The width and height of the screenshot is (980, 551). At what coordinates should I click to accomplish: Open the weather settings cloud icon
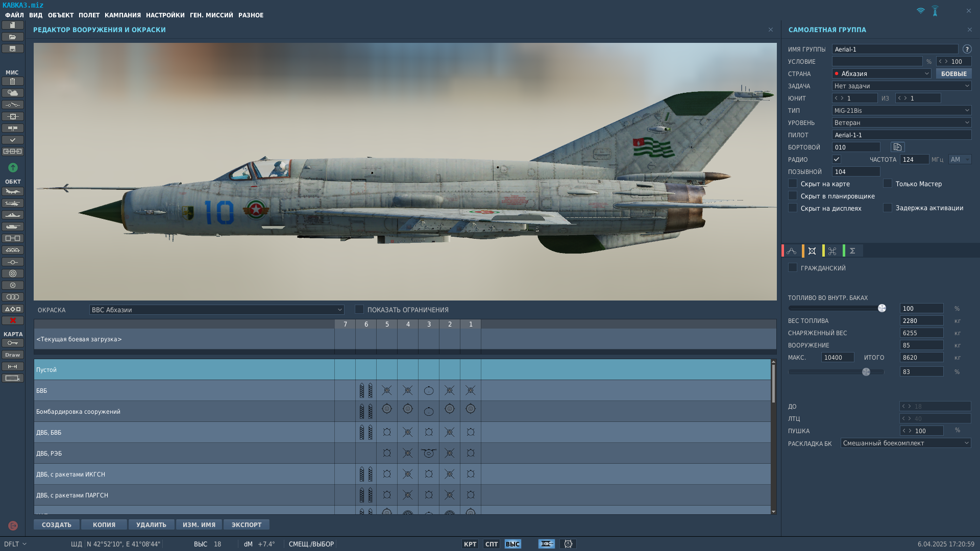click(x=13, y=93)
